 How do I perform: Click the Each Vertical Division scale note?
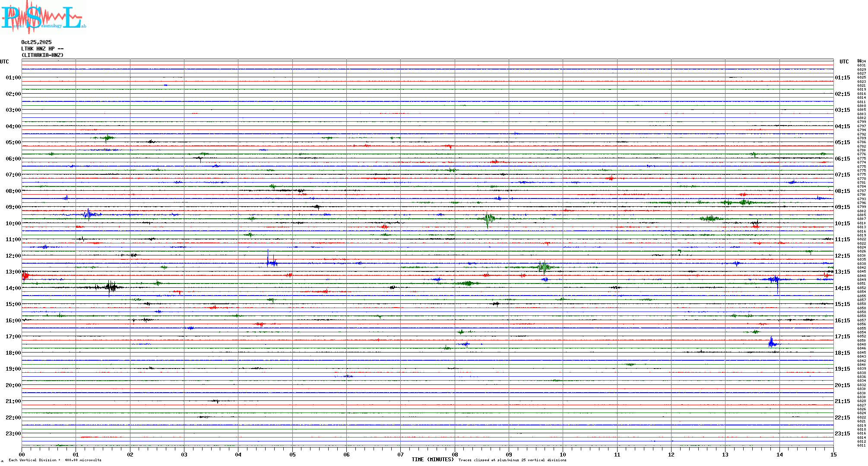tap(55, 460)
